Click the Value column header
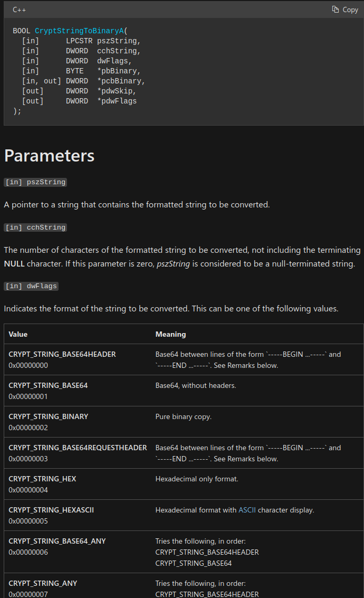 [18, 334]
